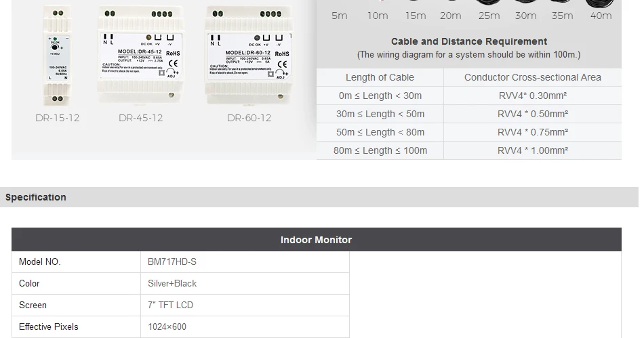
Task: Select the Length of Cable column header
Action: click(380, 77)
